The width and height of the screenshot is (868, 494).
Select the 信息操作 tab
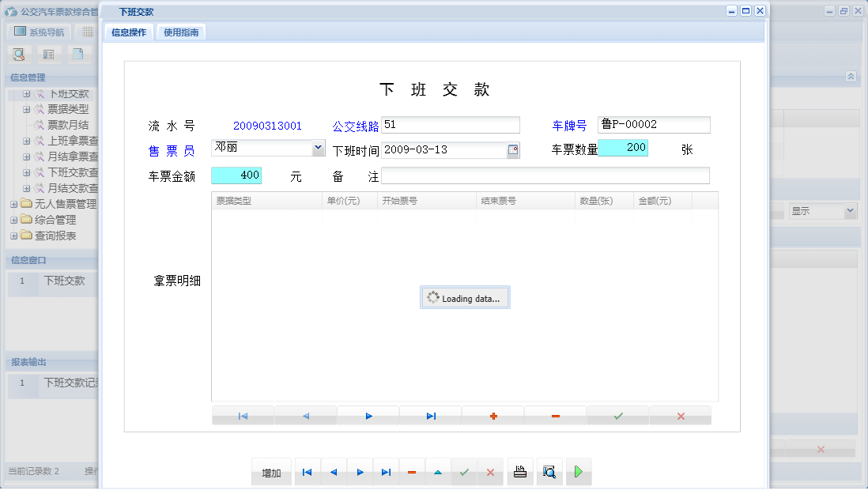[x=127, y=32]
